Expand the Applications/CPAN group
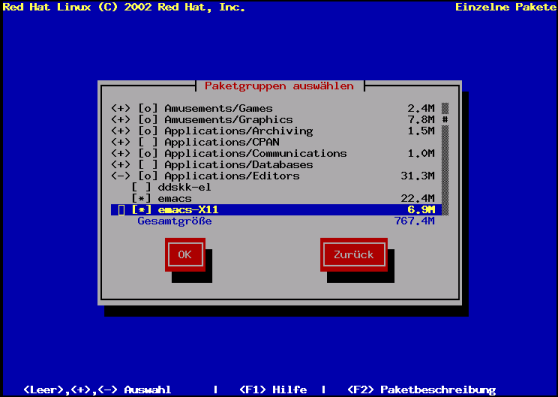The image size is (558, 397). (x=121, y=142)
